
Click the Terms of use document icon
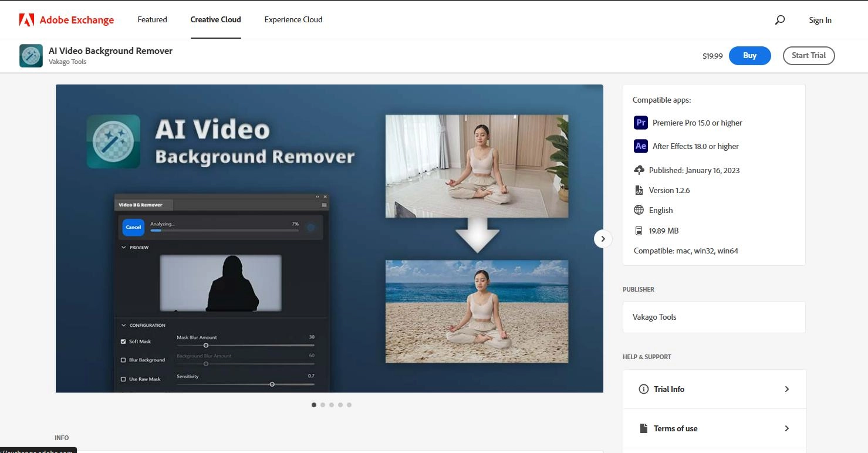[644, 428]
